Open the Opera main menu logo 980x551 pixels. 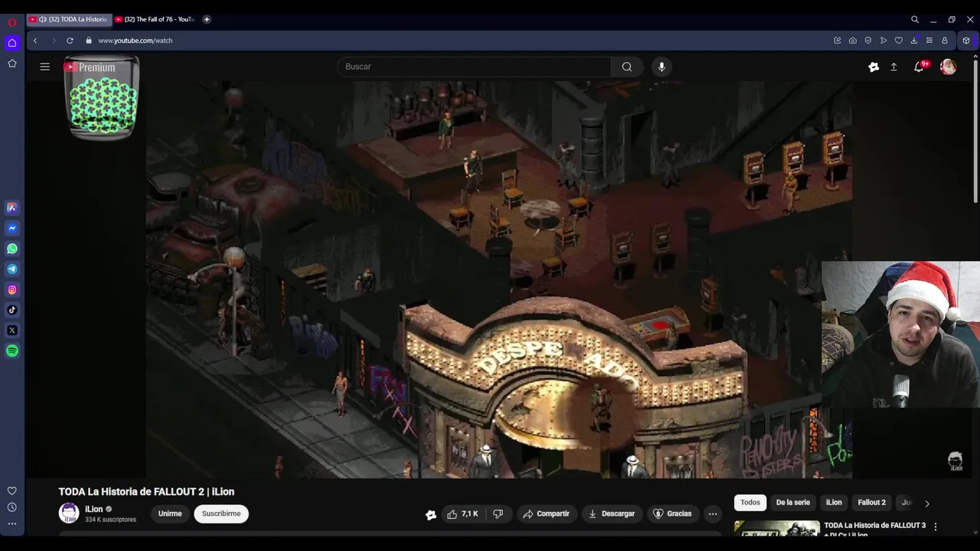(12, 22)
